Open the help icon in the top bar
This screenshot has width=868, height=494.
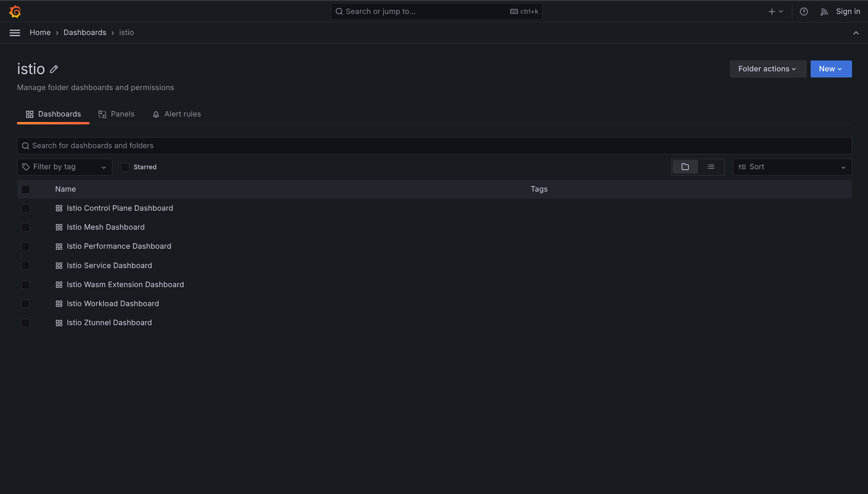tap(804, 11)
